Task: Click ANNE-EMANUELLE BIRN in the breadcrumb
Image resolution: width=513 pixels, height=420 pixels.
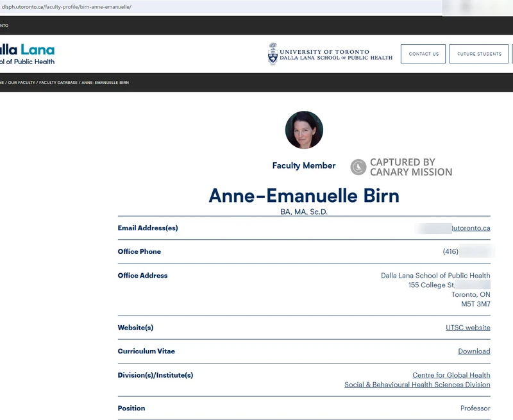Action: (x=105, y=82)
